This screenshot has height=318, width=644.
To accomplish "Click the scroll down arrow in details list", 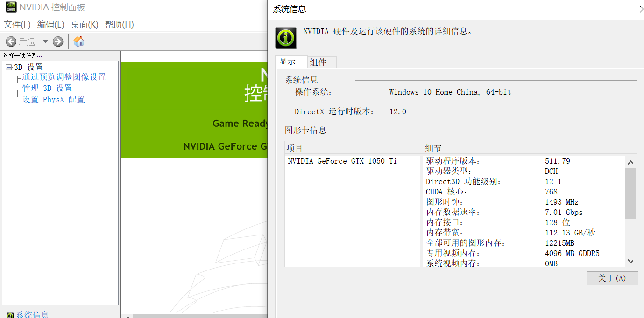I will tap(630, 261).
